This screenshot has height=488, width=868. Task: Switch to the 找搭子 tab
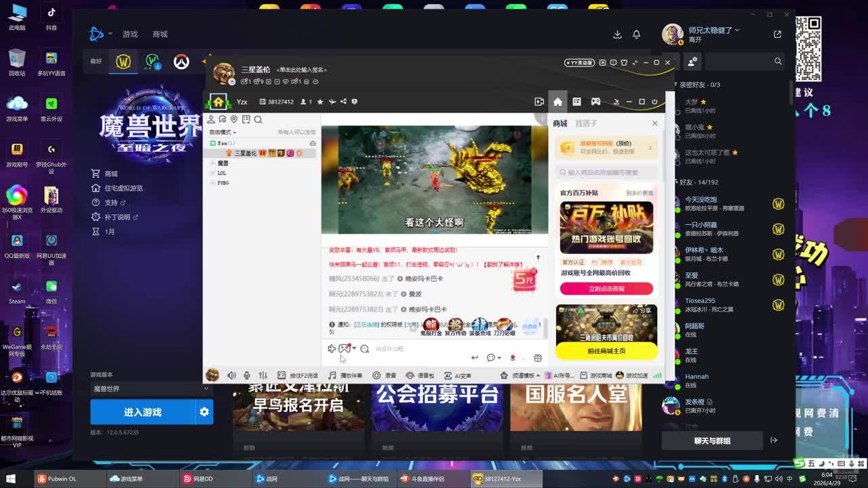click(x=586, y=123)
